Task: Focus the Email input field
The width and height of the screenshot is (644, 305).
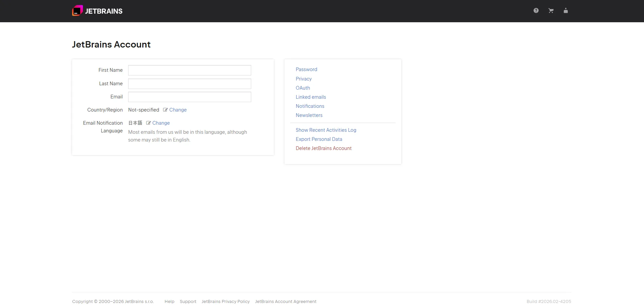Action: tap(189, 97)
